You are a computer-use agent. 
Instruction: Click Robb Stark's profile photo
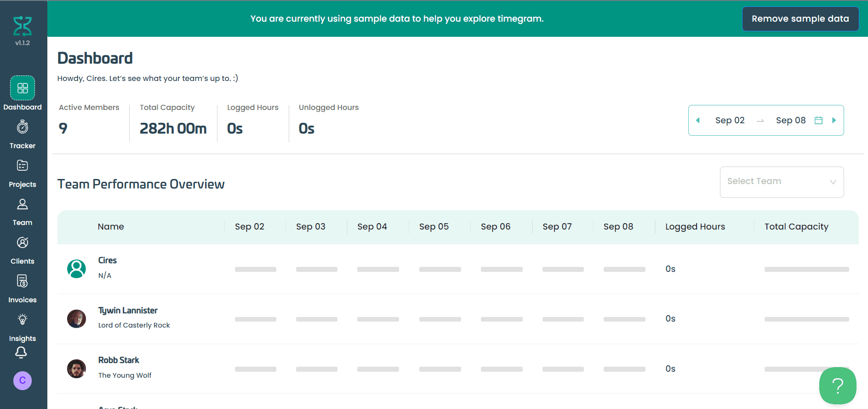tap(76, 369)
